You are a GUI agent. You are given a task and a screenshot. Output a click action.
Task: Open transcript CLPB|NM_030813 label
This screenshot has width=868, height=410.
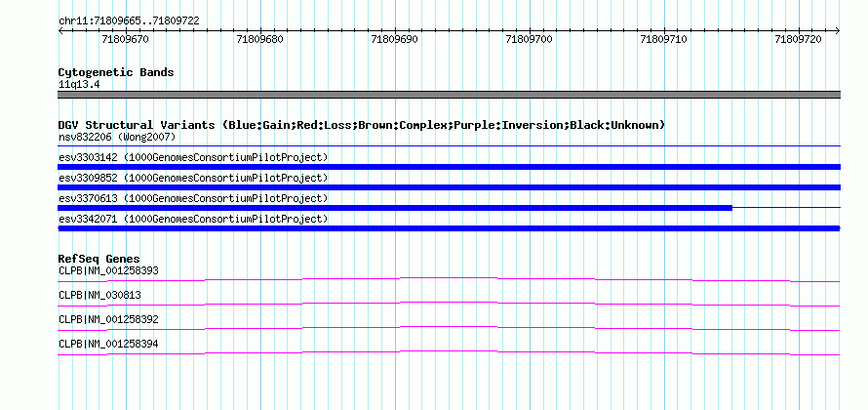pyautogui.click(x=99, y=296)
